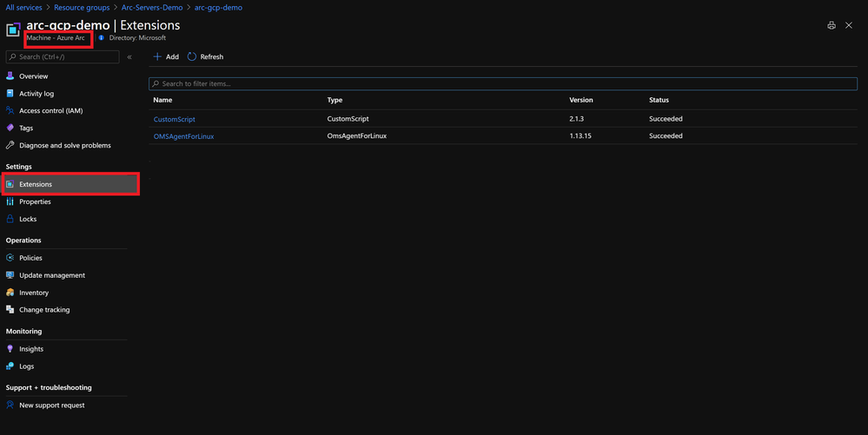
Task: Open Locks under Settings
Action: pos(28,219)
